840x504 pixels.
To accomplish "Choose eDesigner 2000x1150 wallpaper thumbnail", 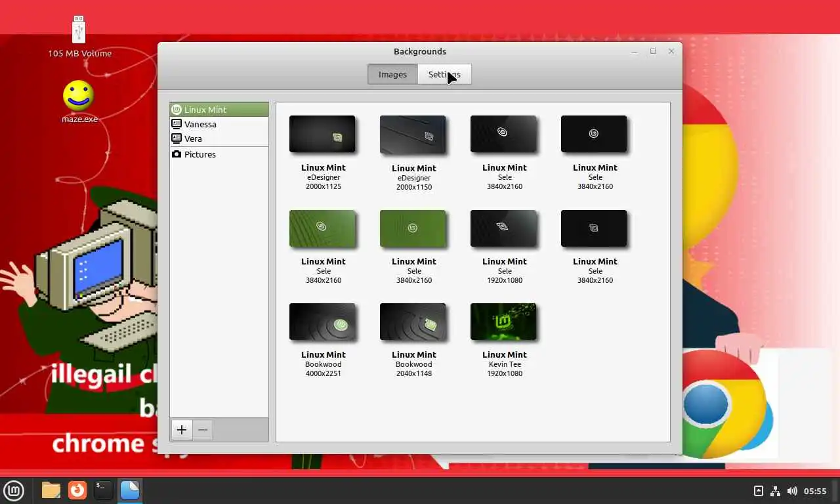I will 413,135.
